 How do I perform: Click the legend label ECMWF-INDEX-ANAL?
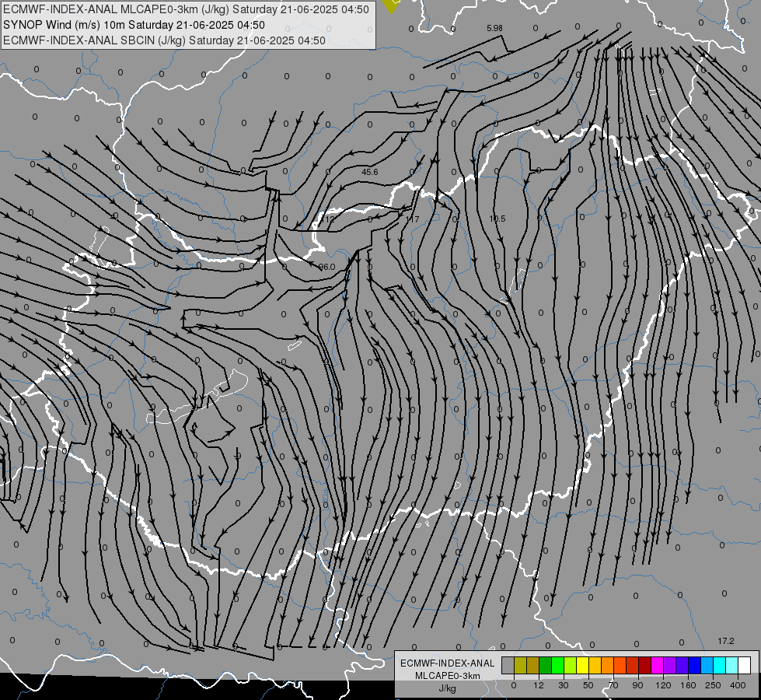[448, 663]
